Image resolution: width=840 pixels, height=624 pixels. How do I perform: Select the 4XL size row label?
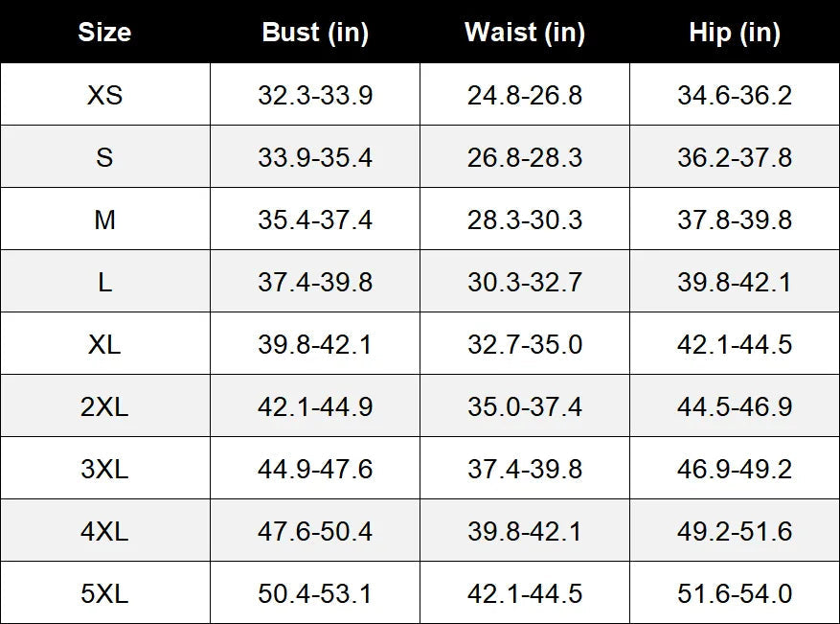[105, 531]
